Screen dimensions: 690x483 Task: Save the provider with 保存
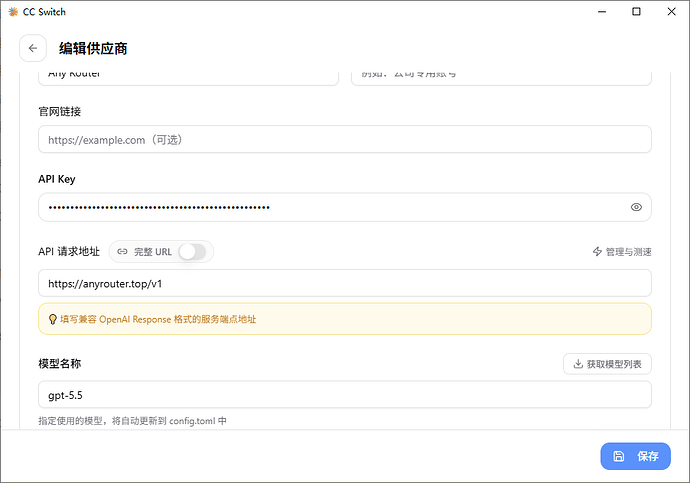[x=635, y=456]
